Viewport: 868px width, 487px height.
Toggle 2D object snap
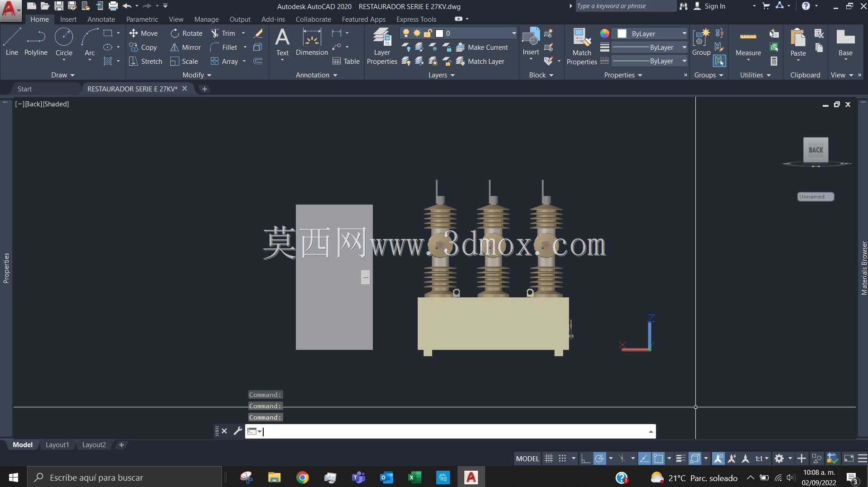(x=658, y=458)
